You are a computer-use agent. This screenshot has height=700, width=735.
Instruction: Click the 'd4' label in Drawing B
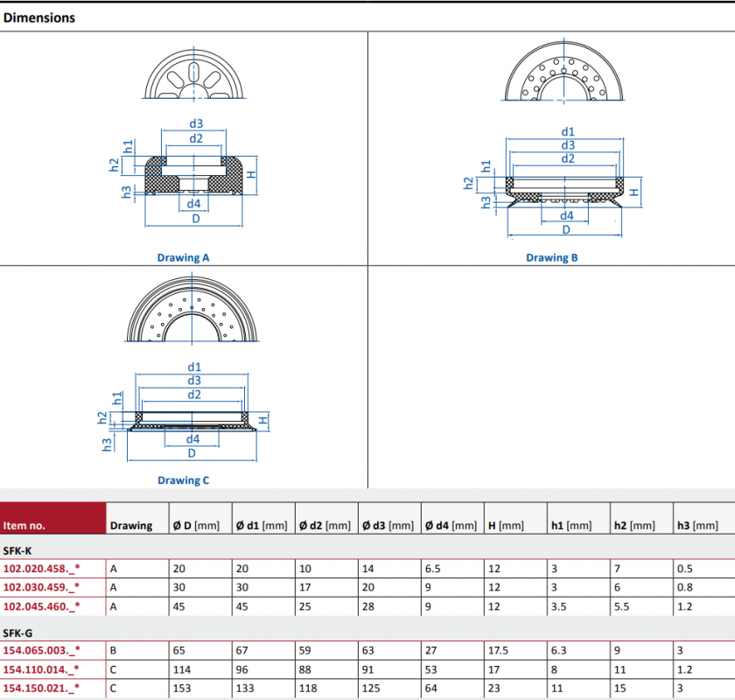click(567, 215)
